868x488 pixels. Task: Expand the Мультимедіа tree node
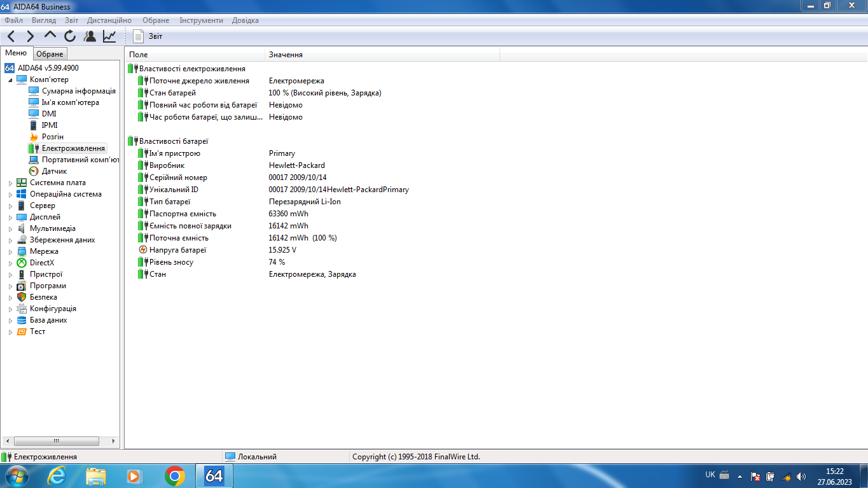pyautogui.click(x=10, y=228)
